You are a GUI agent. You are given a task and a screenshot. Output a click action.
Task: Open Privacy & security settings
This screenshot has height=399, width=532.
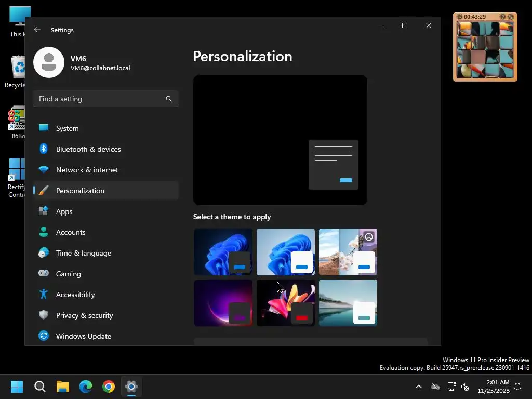[x=106, y=315]
